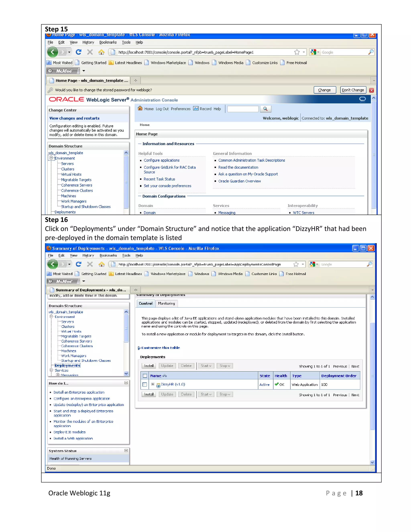Viewport: 411px width, 532px height.
Task: Sort by Deployment Order column header
Action: (x=339, y=376)
